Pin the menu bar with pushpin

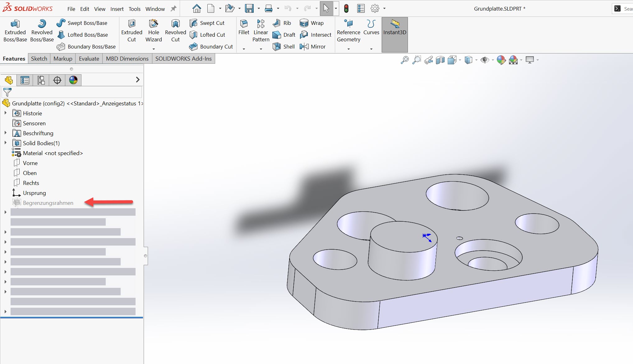click(x=173, y=9)
